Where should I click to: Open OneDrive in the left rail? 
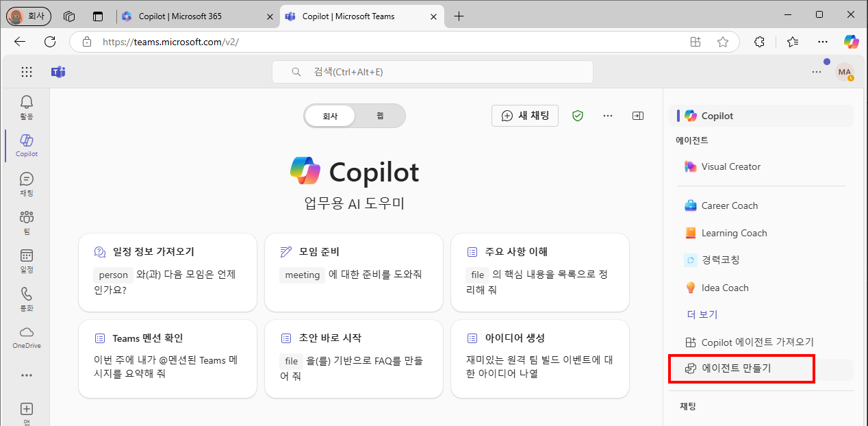tap(26, 337)
